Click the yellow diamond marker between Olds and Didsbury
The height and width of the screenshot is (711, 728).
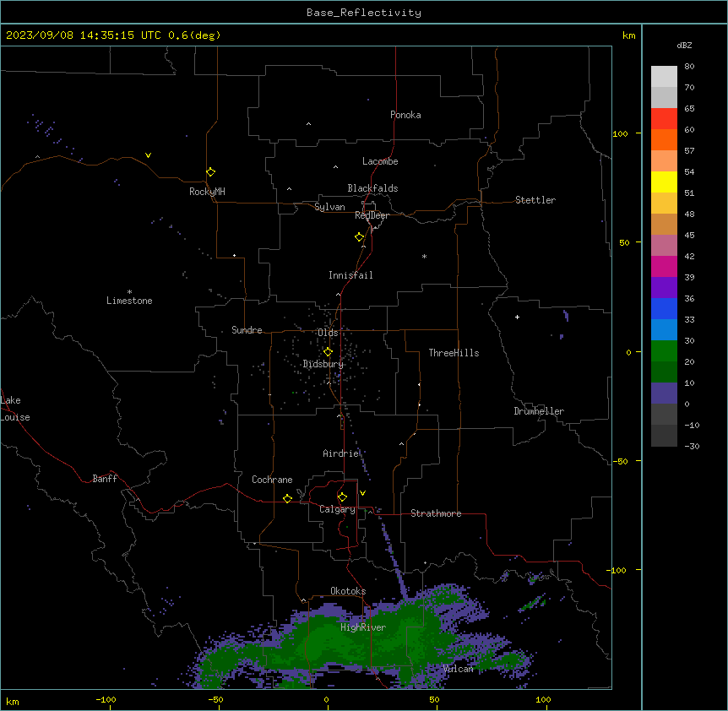tap(329, 352)
